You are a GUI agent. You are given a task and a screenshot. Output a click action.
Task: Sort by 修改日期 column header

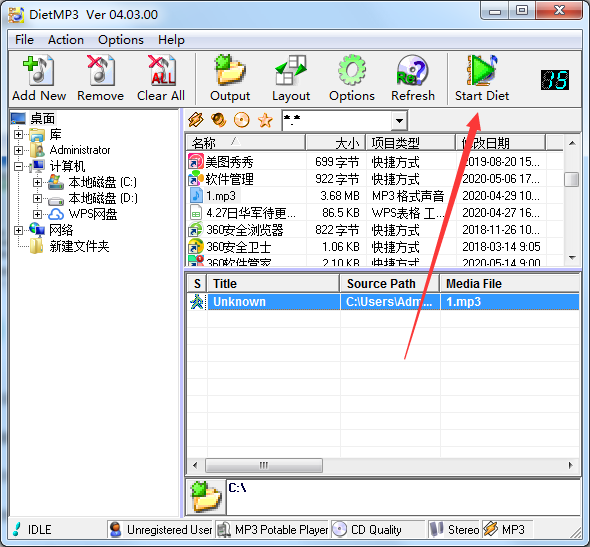click(500, 143)
